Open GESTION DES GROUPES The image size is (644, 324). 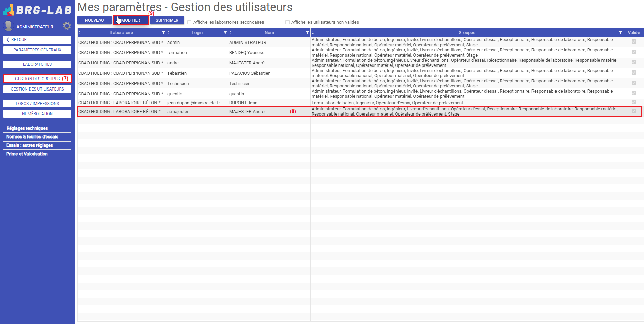point(37,79)
